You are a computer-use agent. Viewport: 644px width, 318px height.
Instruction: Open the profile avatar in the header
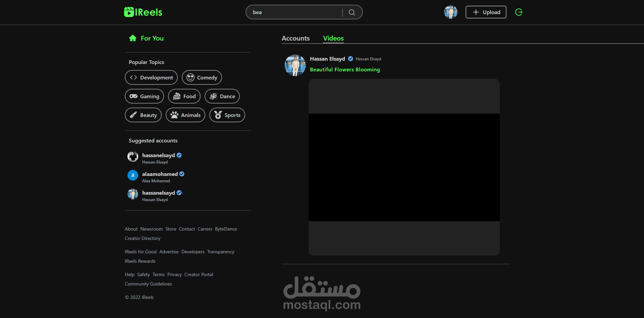pos(451,12)
